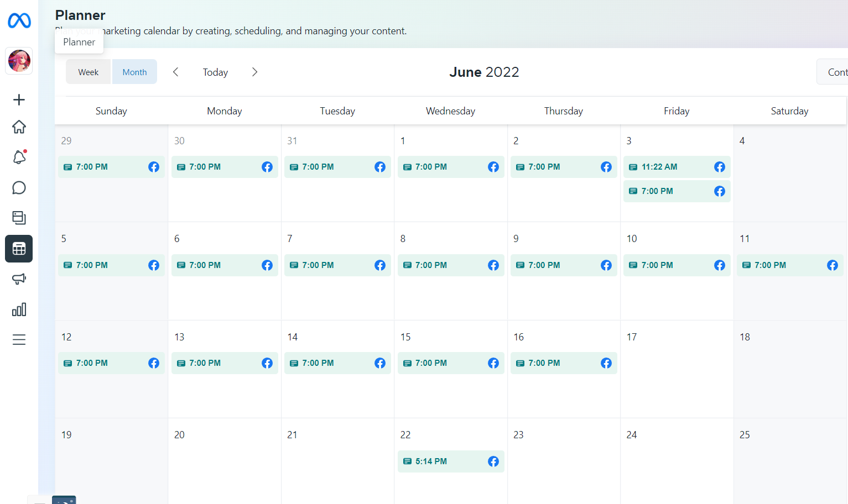Switch to Month view tab
The height and width of the screenshot is (504, 848).
tap(134, 72)
